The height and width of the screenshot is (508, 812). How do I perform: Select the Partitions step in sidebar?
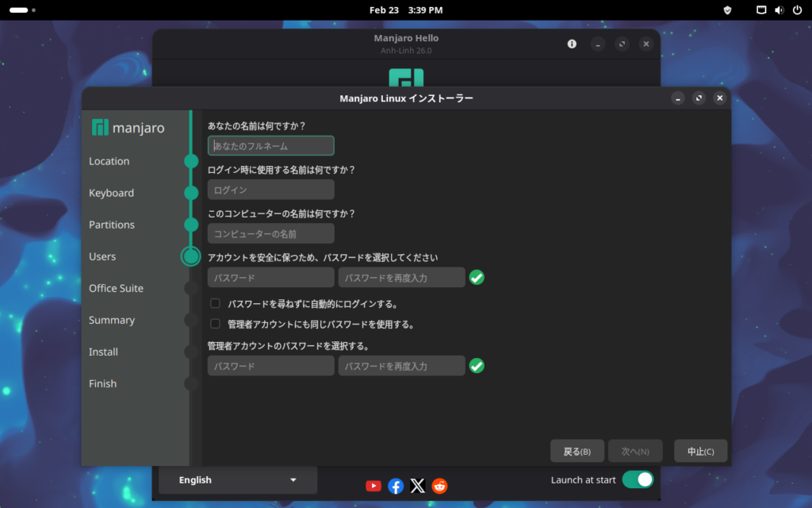click(112, 225)
